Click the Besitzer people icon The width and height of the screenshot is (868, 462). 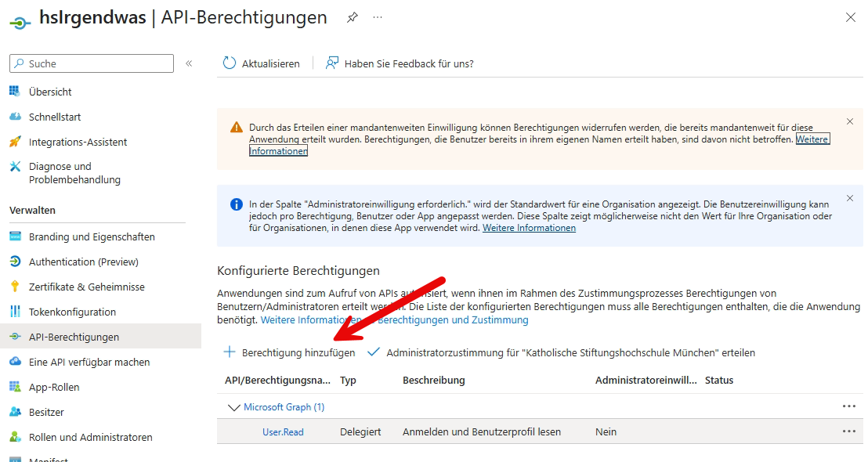15,412
